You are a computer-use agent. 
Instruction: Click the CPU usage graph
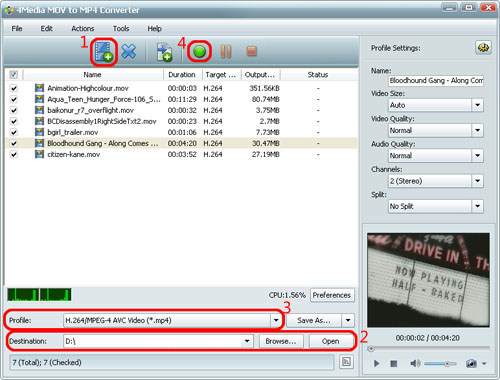(39, 295)
